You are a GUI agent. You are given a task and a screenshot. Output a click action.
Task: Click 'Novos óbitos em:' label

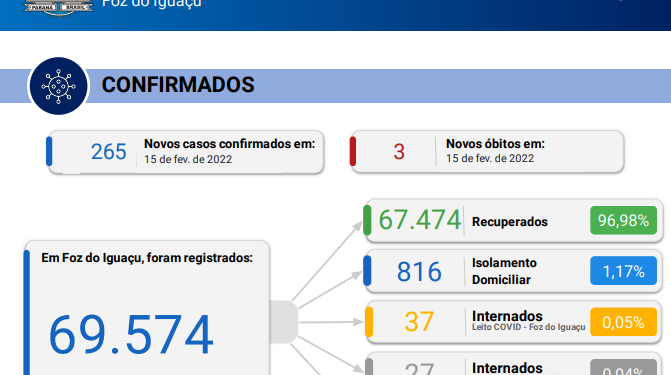(x=495, y=143)
